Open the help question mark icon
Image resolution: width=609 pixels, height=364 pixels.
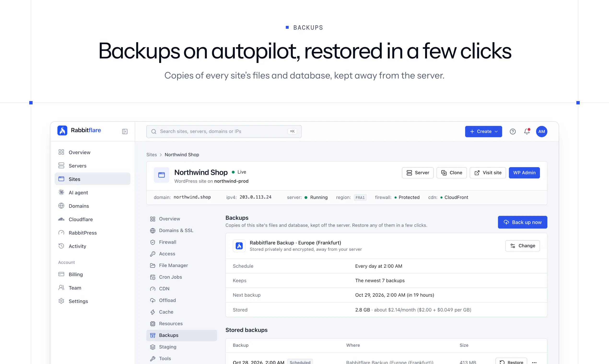[x=512, y=131]
